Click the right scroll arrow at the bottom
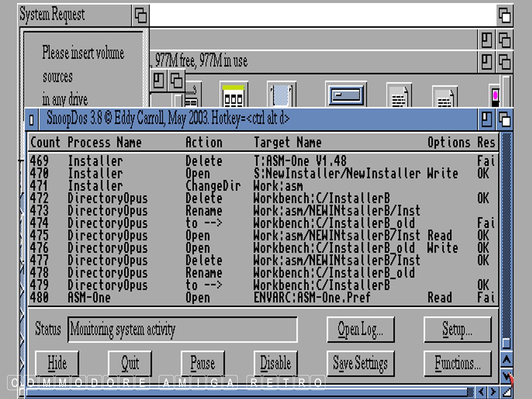 click(493, 392)
